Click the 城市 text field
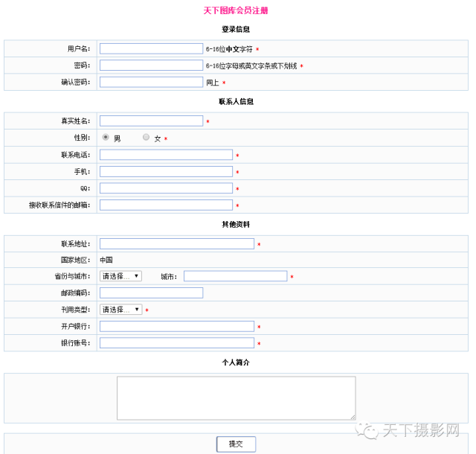Screen dimensions: 476x454 coord(235,276)
